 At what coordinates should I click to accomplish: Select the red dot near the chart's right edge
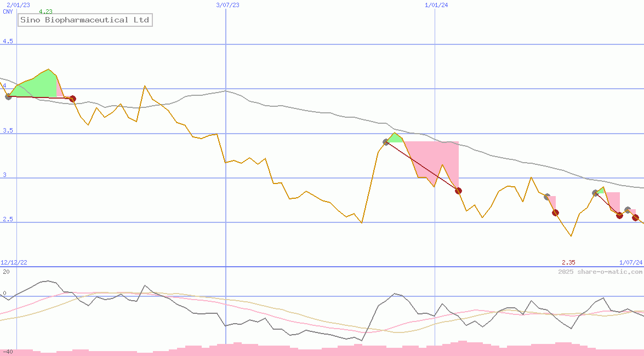click(x=636, y=218)
